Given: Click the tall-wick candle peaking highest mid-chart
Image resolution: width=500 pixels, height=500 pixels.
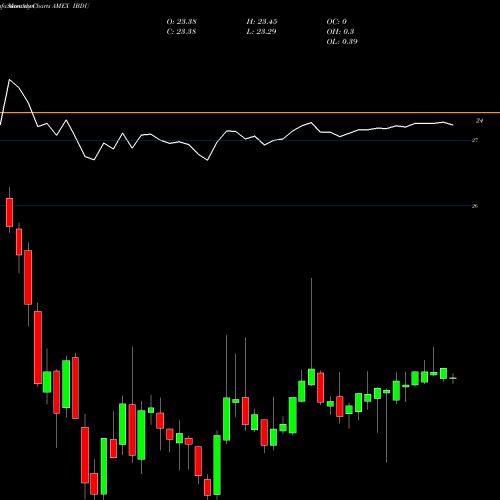Looking at the screenshot, I should pos(312,377).
